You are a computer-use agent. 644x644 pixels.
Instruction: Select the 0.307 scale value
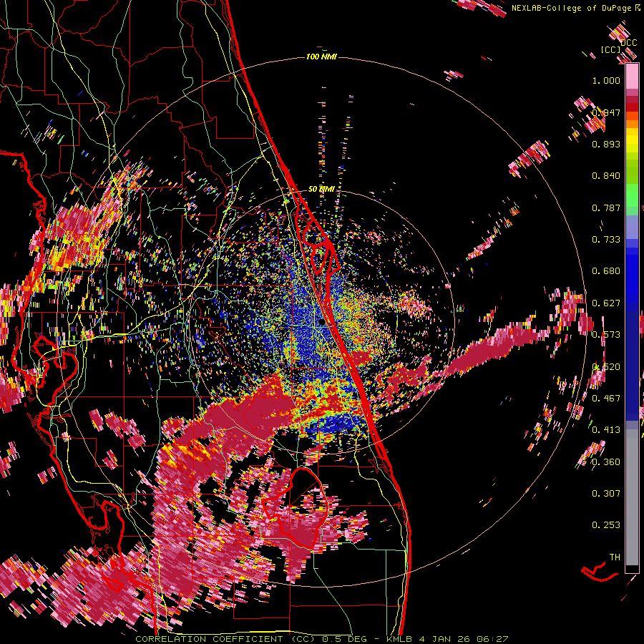(606, 493)
